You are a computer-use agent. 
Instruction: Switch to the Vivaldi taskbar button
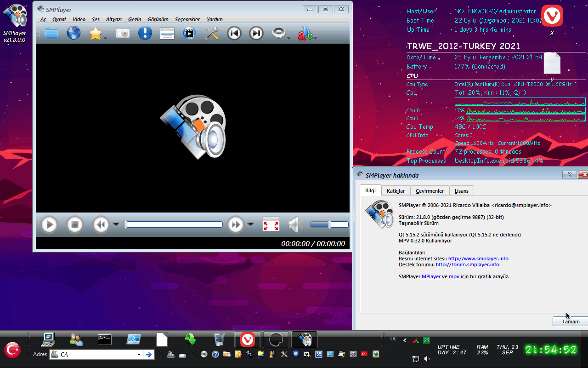[x=248, y=339]
